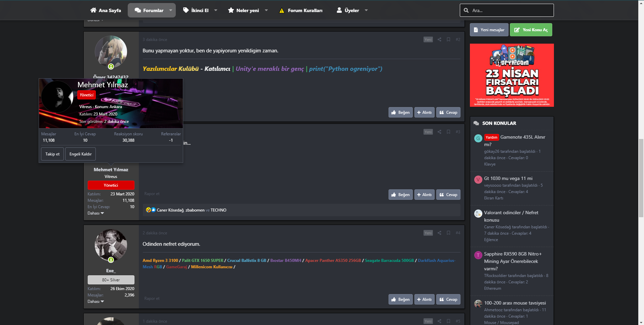644x325 pixels.
Task: Open the İkinci El menu item
Action: pos(196,10)
